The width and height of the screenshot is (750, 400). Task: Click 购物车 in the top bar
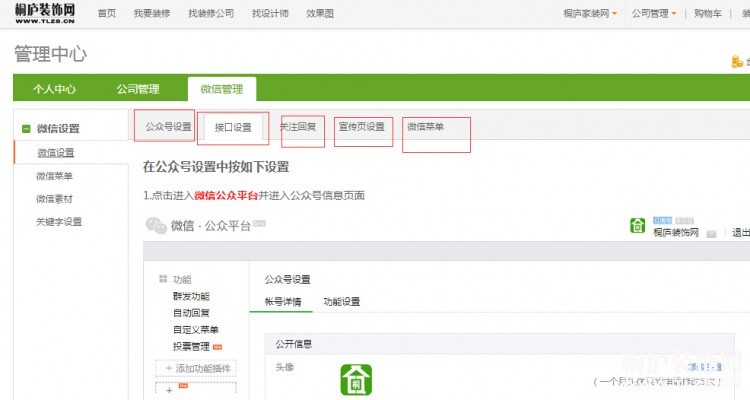tap(707, 13)
